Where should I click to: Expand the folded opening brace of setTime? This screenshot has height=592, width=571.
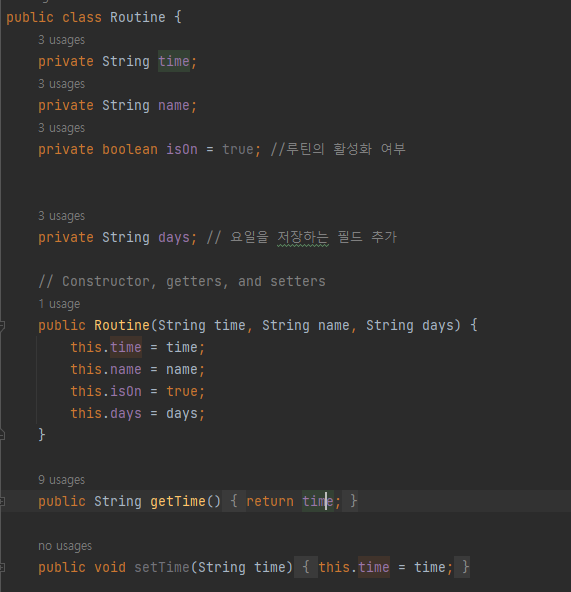[x=306, y=567]
